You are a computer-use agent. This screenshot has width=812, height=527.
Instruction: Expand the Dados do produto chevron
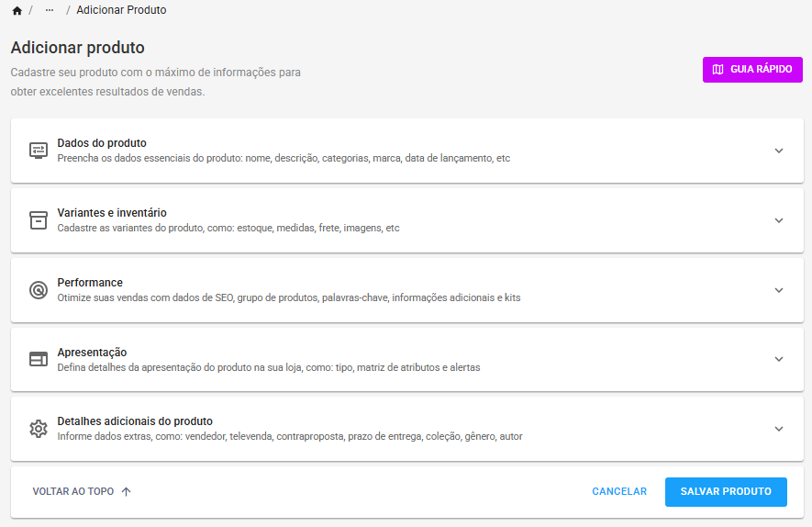click(779, 151)
